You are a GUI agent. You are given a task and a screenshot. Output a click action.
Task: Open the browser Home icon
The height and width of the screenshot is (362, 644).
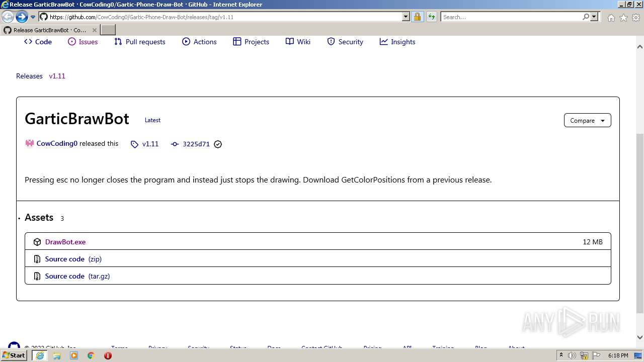(611, 18)
